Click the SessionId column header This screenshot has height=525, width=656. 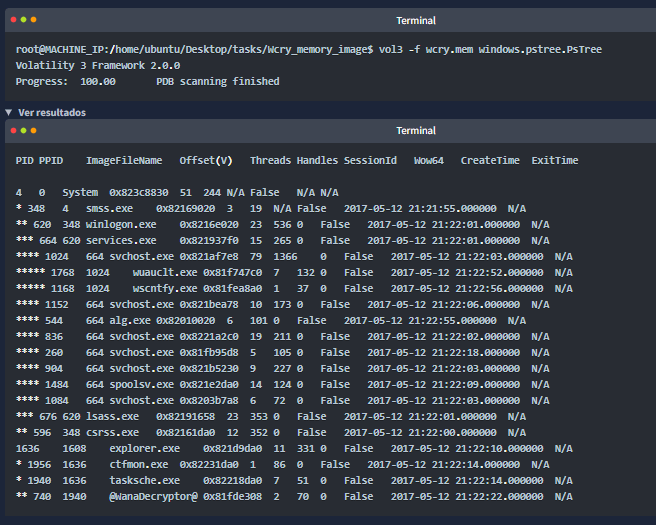(x=370, y=160)
